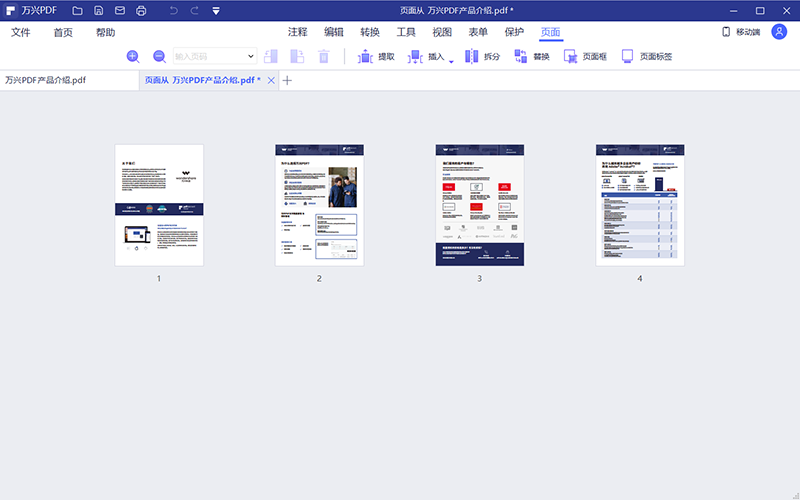
Task: Open the 页面标签 (page labels) tool
Action: coord(646,57)
